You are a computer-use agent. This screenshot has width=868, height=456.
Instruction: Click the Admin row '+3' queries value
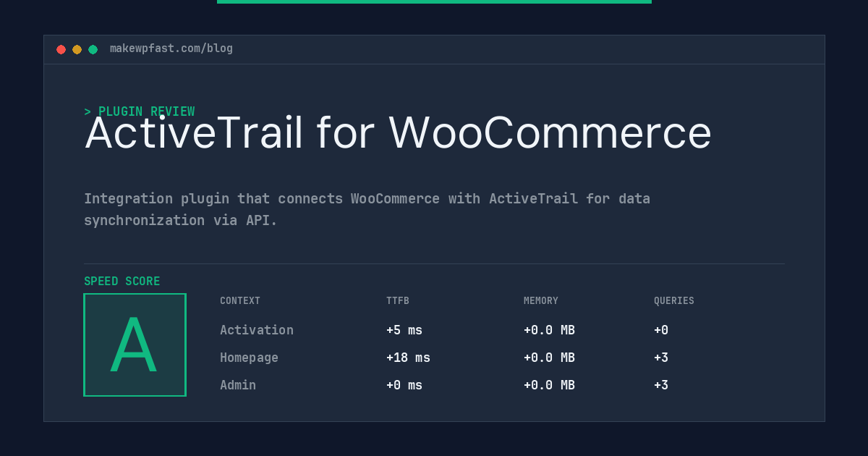(x=661, y=385)
